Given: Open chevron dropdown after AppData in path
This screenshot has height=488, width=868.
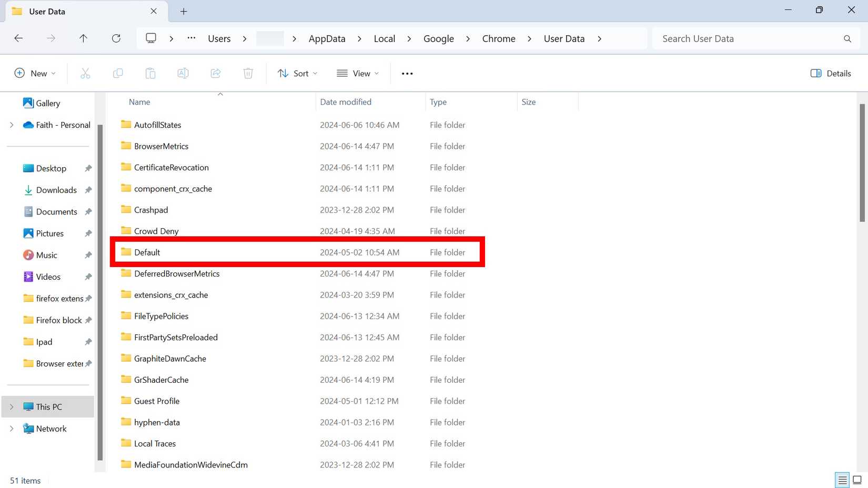Looking at the screenshot, I should tap(359, 39).
